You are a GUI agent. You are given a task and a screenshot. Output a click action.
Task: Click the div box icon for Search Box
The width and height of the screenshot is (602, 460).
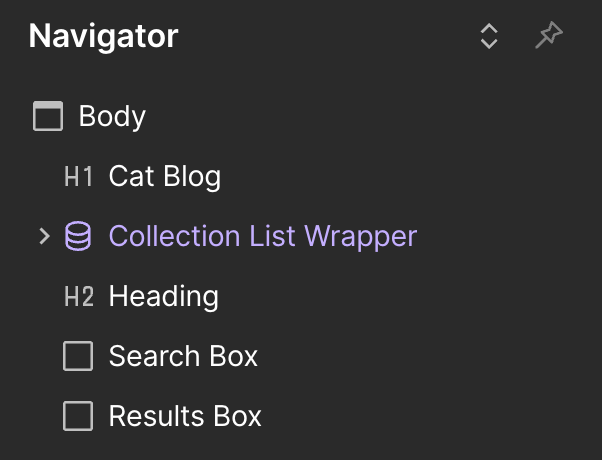coord(78,356)
